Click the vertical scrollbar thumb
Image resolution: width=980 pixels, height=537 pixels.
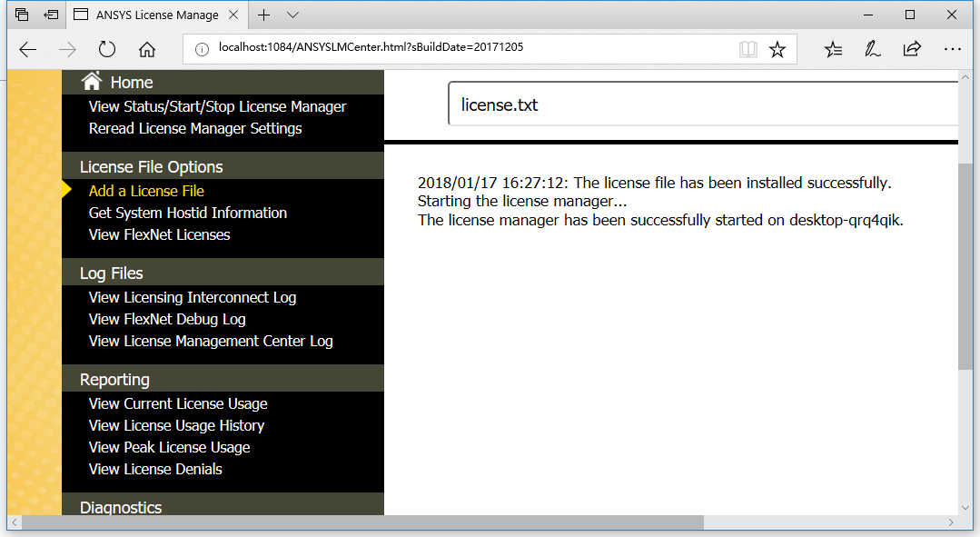point(965,266)
